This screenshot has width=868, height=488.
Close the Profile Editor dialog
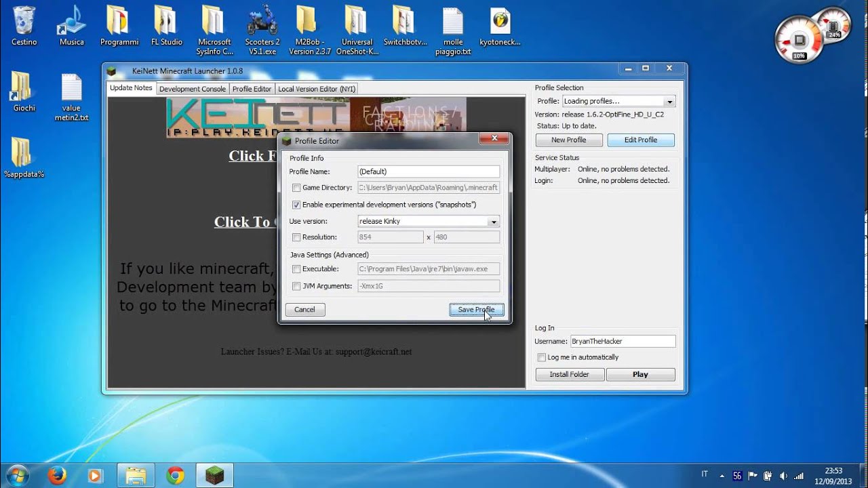point(494,138)
